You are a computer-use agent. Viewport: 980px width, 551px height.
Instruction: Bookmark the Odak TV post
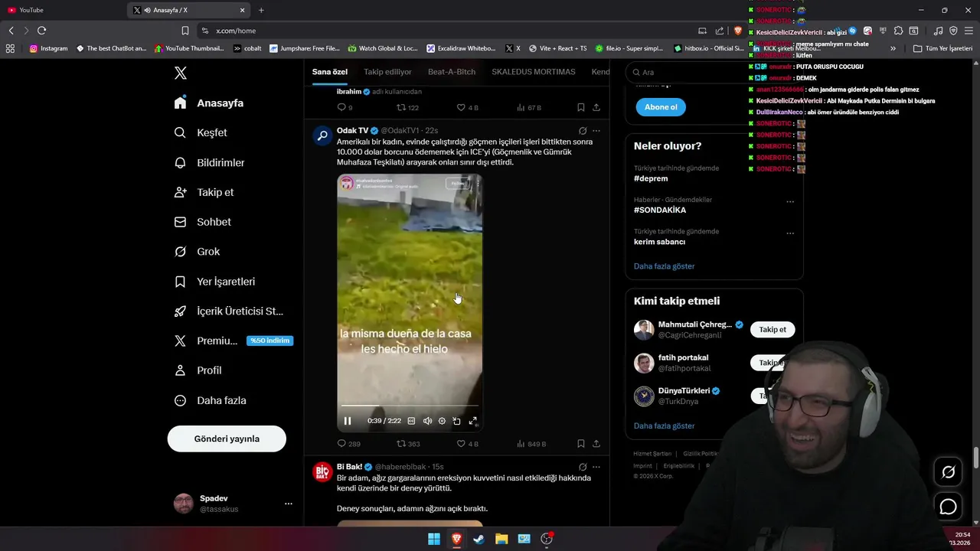(581, 444)
